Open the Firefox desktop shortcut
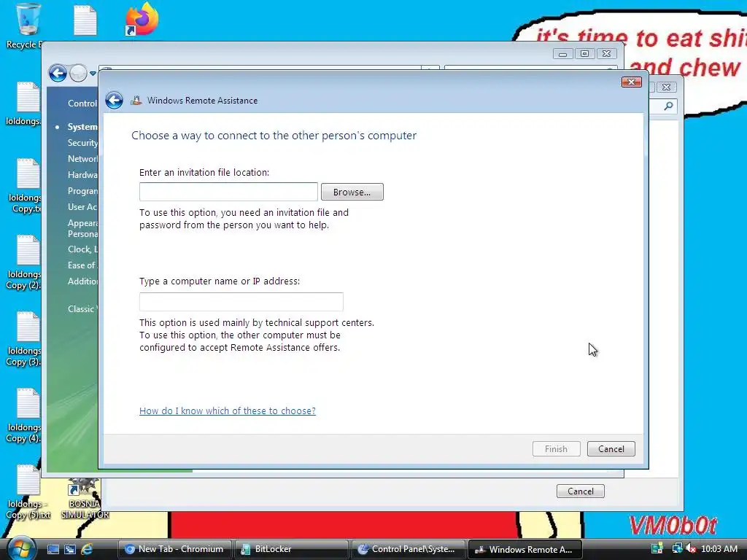Screen dimensions: 747x560 [141, 19]
